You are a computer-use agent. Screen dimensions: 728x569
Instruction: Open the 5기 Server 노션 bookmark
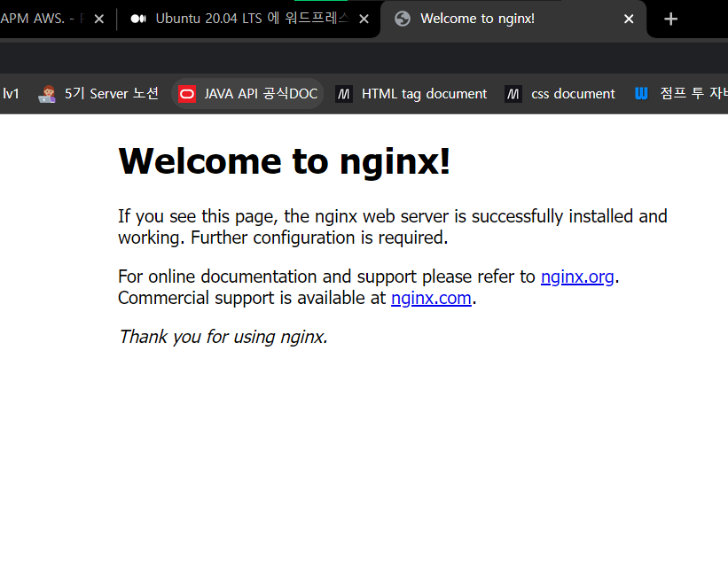[x=98, y=94]
